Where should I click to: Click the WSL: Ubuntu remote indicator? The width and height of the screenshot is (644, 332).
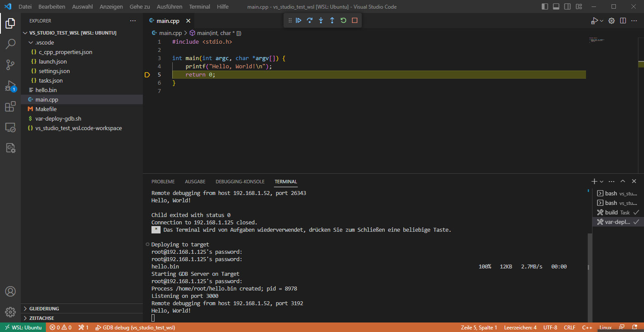pyautogui.click(x=23, y=327)
